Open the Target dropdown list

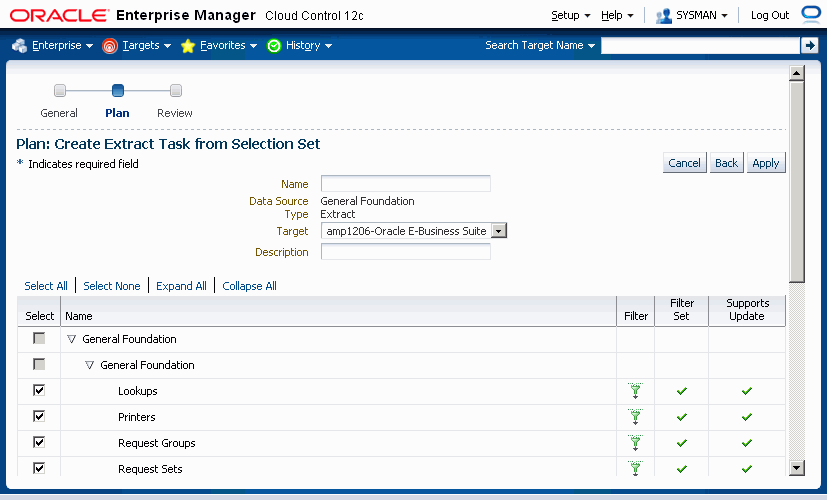pyautogui.click(x=499, y=230)
